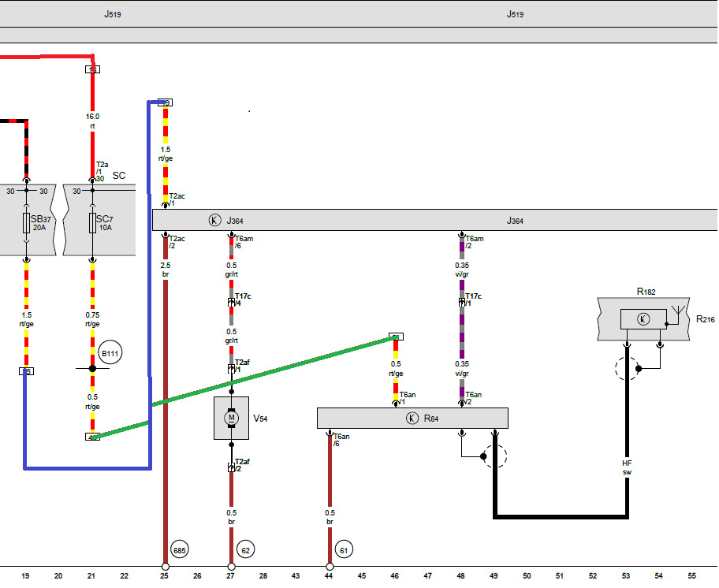
Task: Click the SB37 20A fuse symbol
Action: tap(27, 223)
